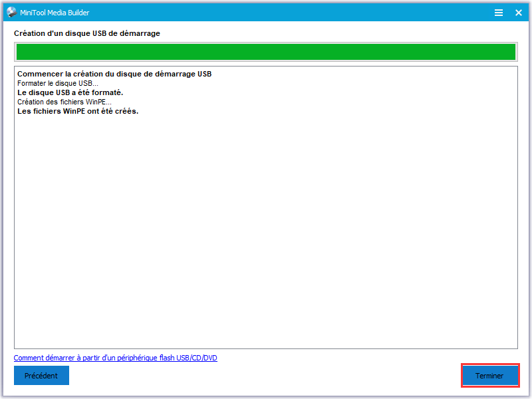Image resolution: width=532 pixels, height=399 pixels.
Task: Go back with the Précédent button
Action: click(41, 375)
